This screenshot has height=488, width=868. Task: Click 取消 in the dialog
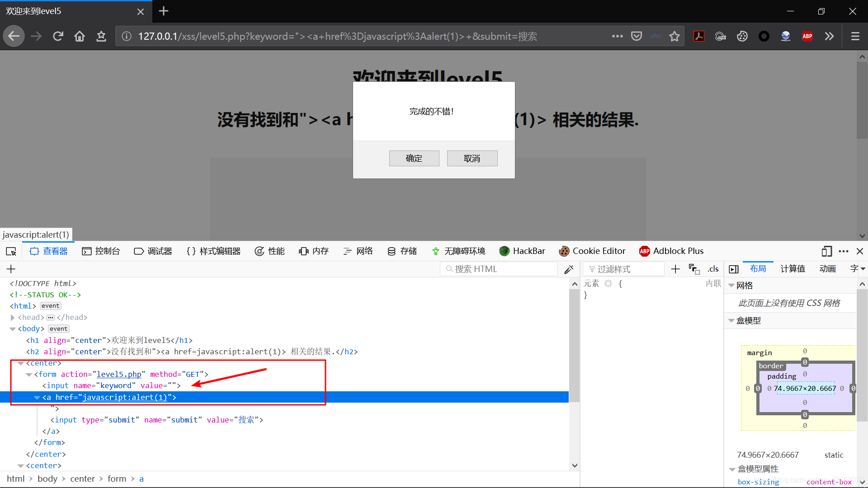[x=472, y=159]
